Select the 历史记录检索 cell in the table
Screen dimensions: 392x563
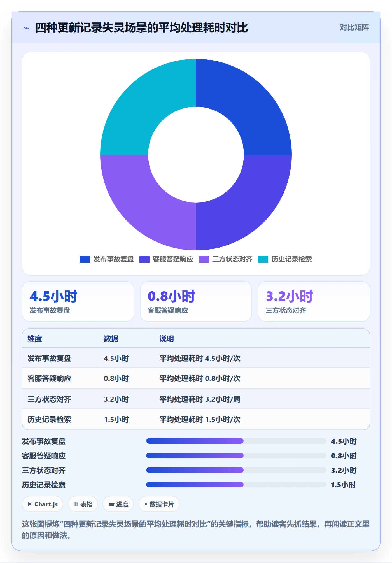click(49, 419)
